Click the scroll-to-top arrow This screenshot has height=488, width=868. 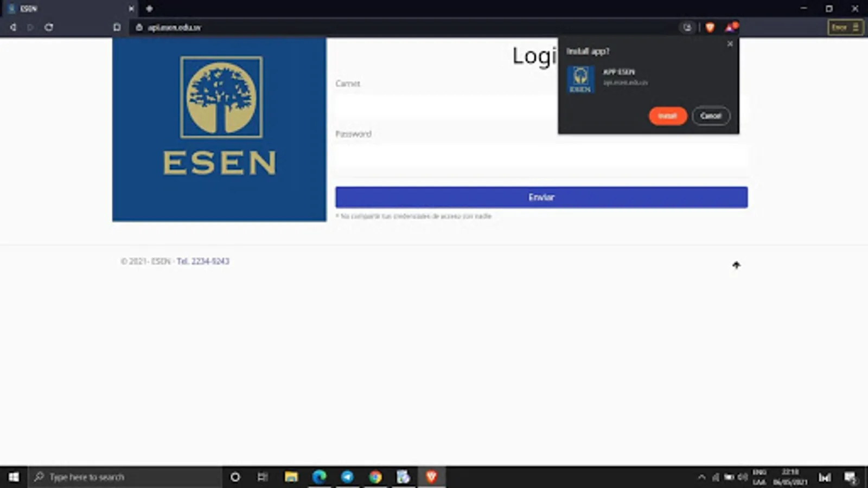coord(736,265)
